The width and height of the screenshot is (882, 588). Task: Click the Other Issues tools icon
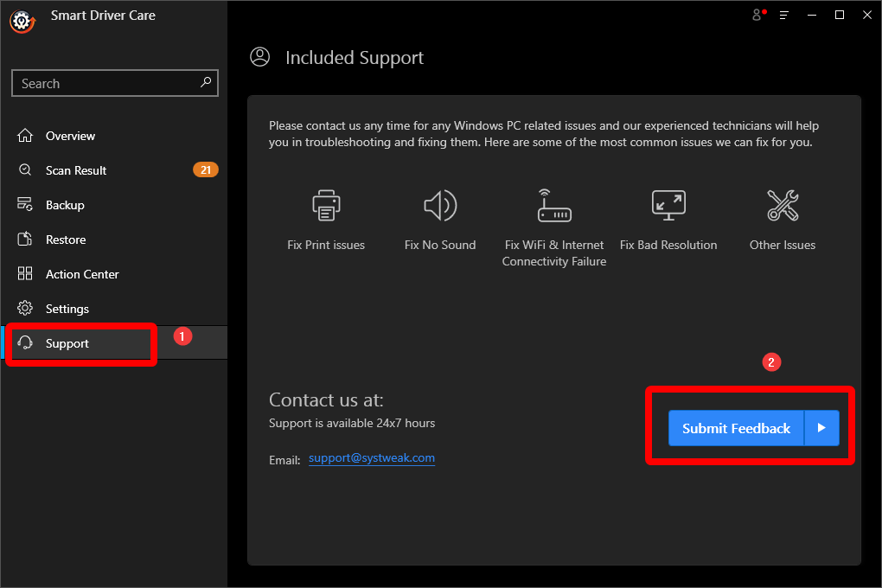pyautogui.click(x=783, y=205)
